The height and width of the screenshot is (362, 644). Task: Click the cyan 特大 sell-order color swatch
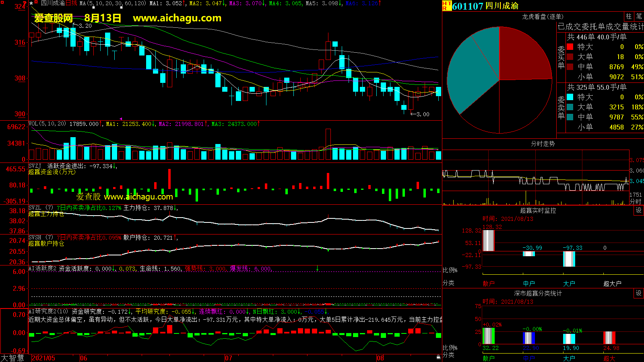click(570, 97)
